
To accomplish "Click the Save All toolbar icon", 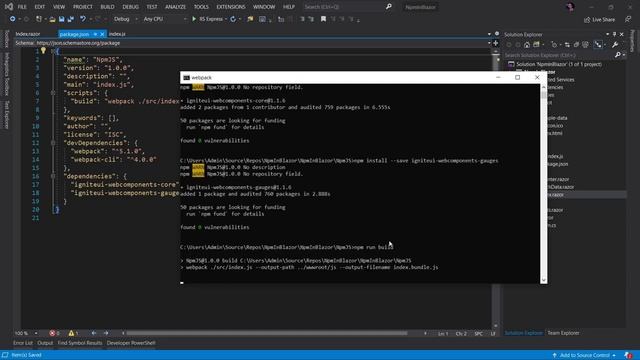I will (x=70, y=19).
